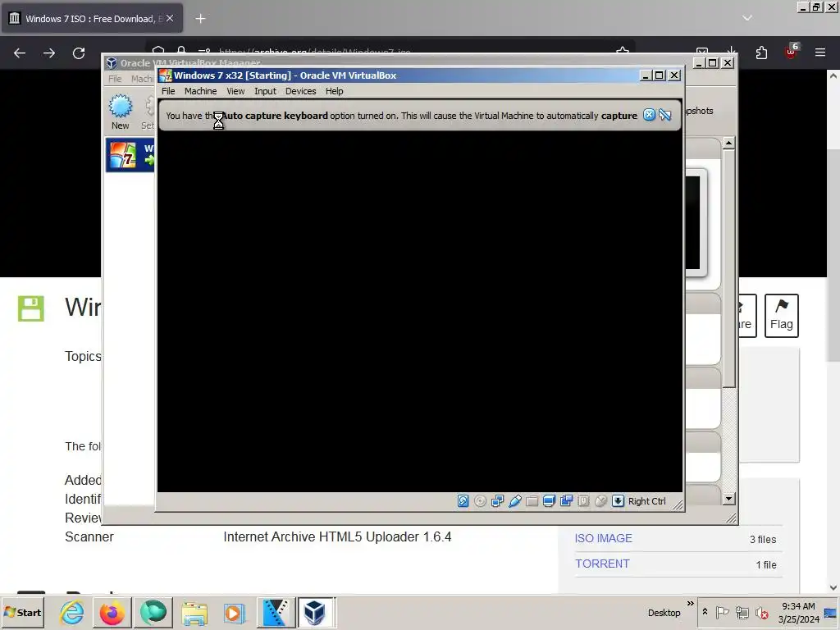840x630 pixels.
Task: Open network tray icon
Action: pos(742,612)
